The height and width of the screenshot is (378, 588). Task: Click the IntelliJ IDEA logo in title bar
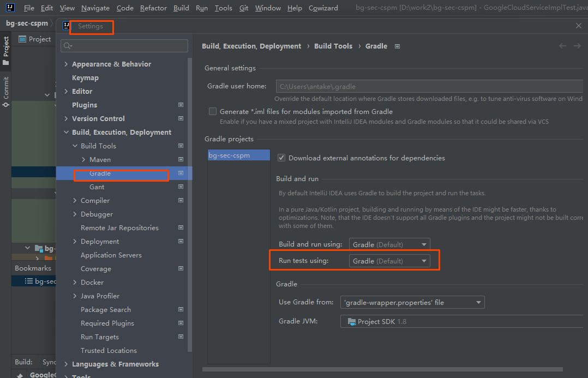pyautogui.click(x=10, y=7)
